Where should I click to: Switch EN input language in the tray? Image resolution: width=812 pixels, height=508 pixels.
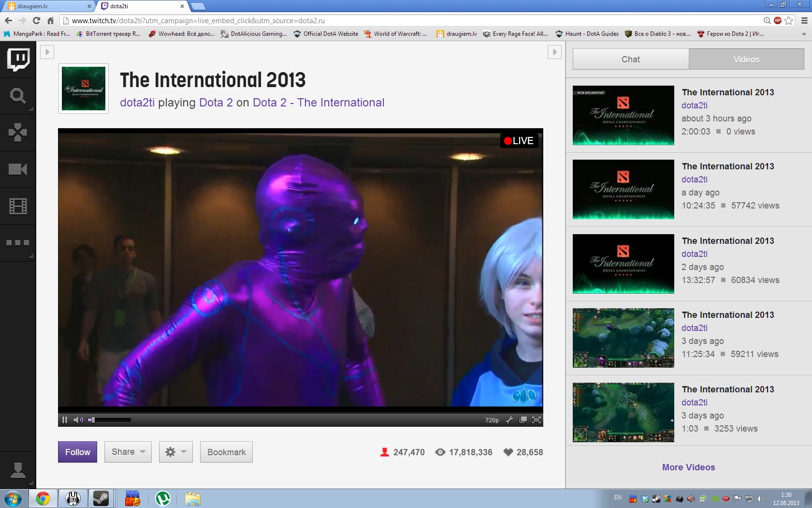[x=618, y=497]
